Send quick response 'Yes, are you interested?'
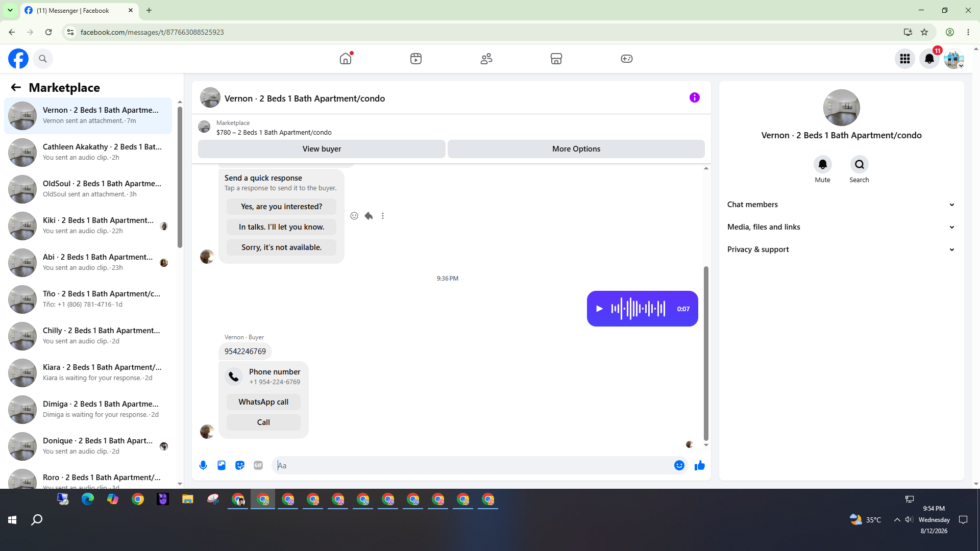This screenshot has width=980, height=551. pos(281,207)
